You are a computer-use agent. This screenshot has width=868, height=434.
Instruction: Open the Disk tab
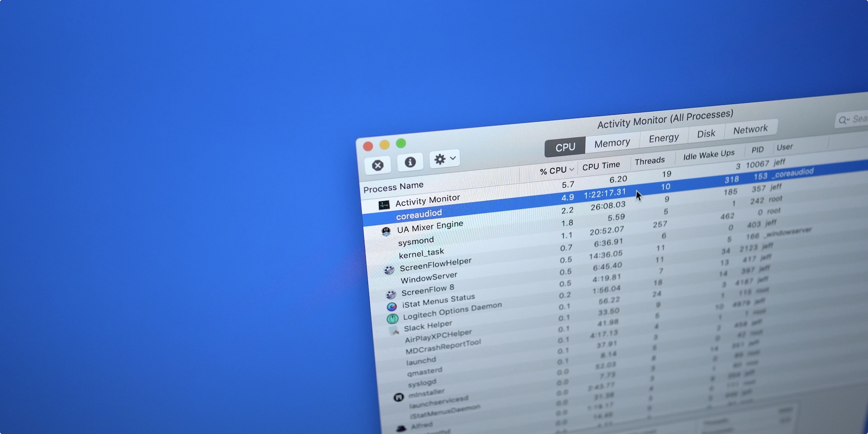coord(706,134)
